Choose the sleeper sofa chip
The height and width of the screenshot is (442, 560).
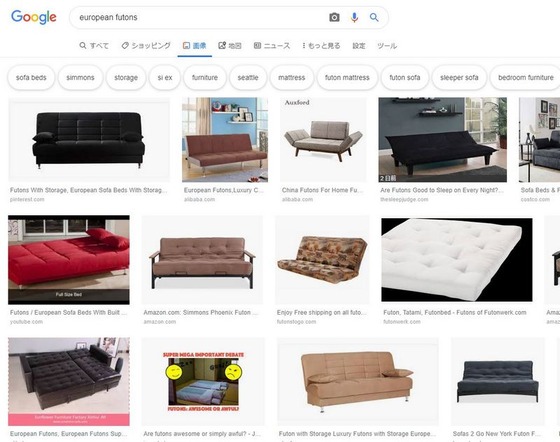pos(459,77)
